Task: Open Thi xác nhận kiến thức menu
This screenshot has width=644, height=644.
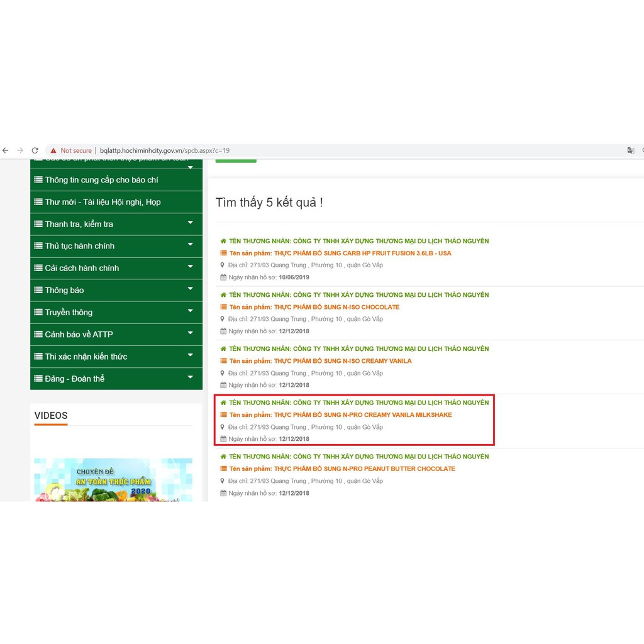Action: click(116, 357)
